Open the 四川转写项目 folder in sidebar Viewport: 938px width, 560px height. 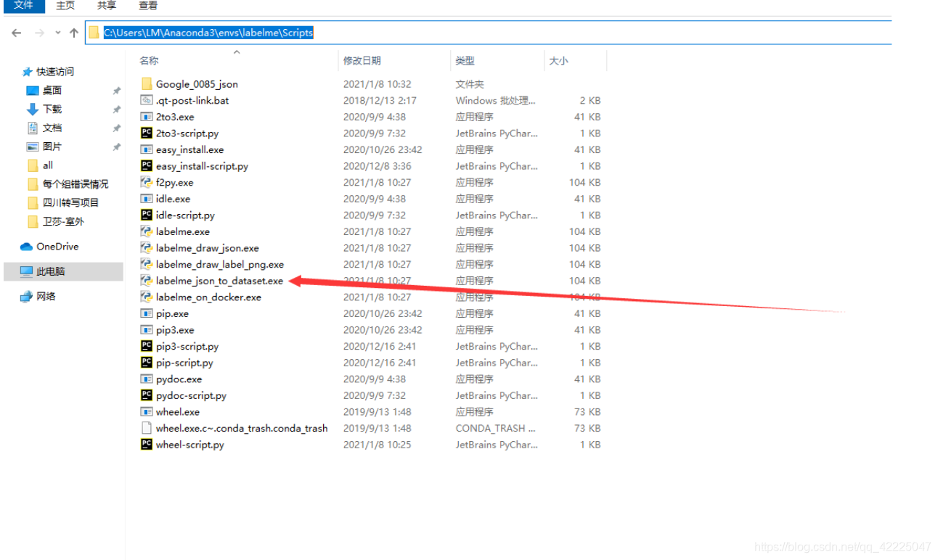coord(70,203)
